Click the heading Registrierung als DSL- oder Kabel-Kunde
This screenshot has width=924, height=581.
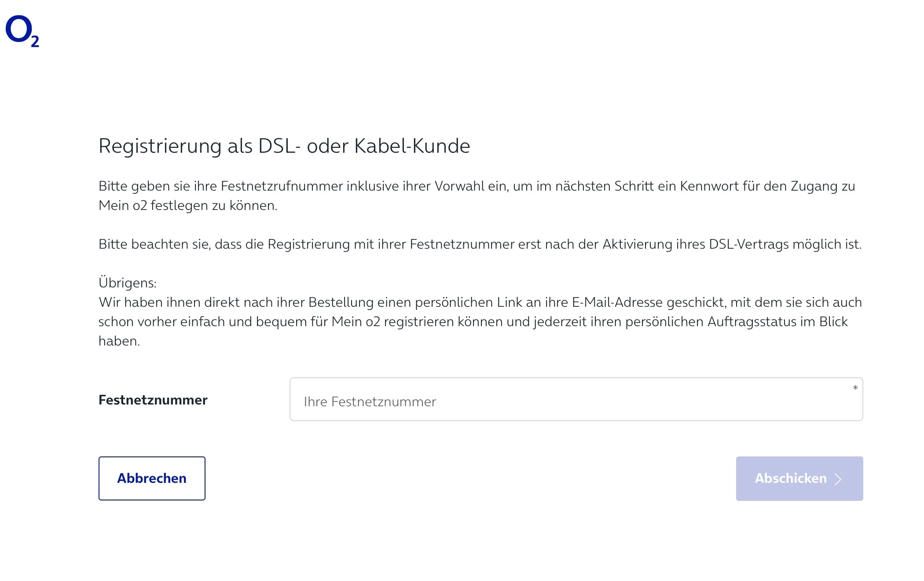pos(284,146)
